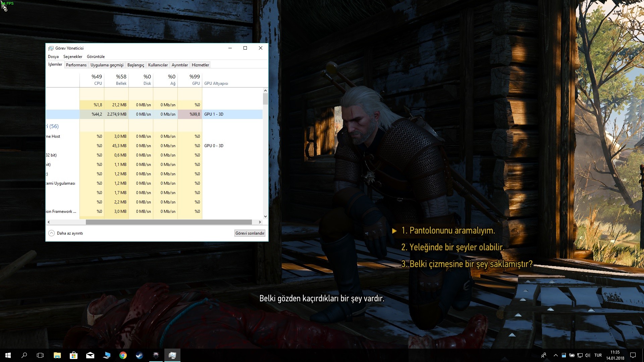This screenshot has width=644, height=362.
Task: Click the Windows File Explorer taskbar icon
Action: pyautogui.click(x=57, y=355)
